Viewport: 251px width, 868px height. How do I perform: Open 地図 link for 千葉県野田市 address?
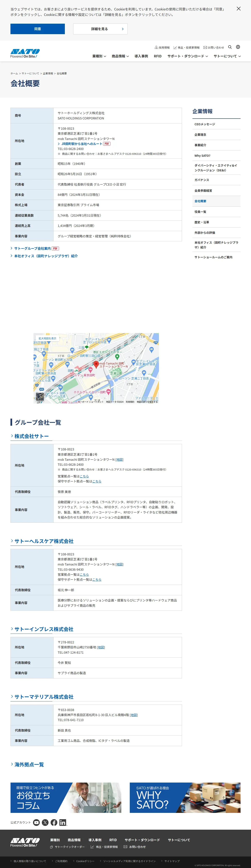tap(101, 647)
